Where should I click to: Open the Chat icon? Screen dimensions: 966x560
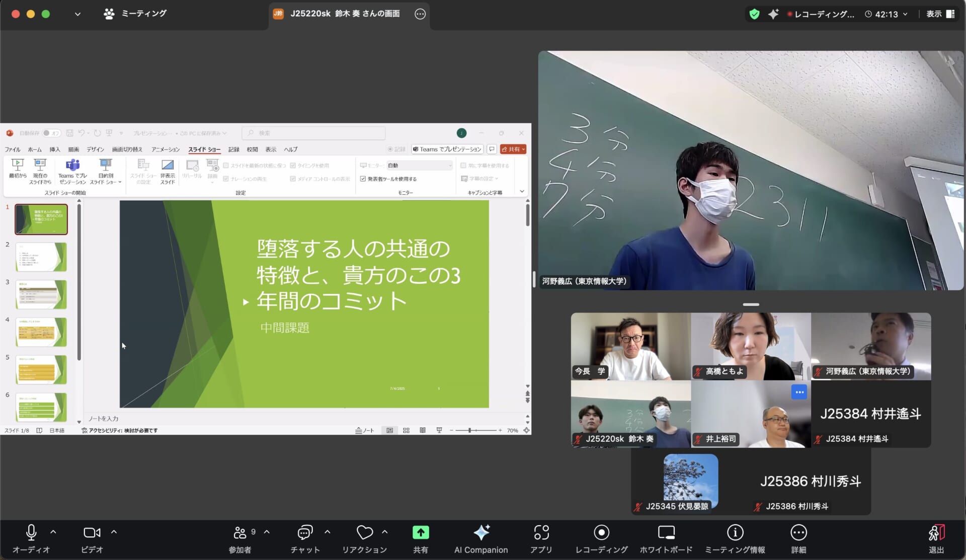click(305, 532)
